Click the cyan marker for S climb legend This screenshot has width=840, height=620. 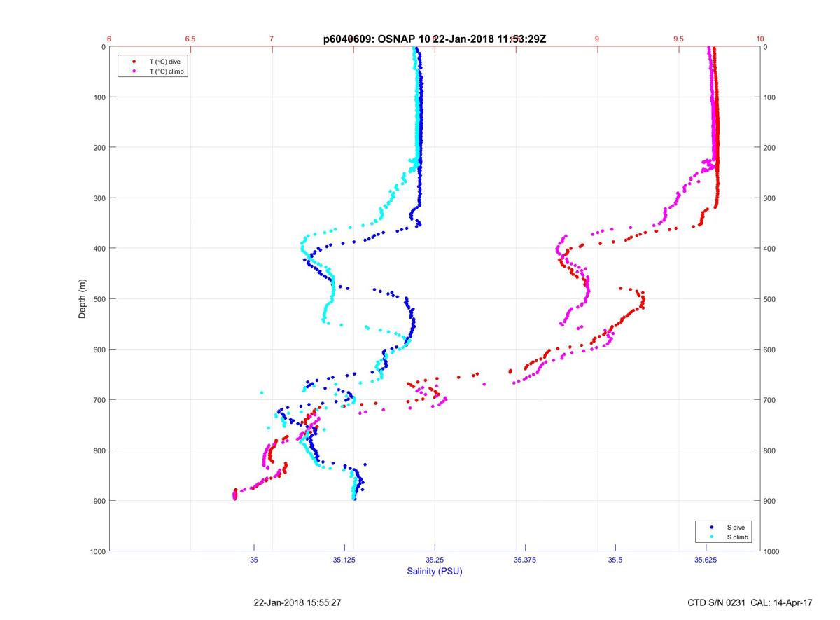pos(711,537)
